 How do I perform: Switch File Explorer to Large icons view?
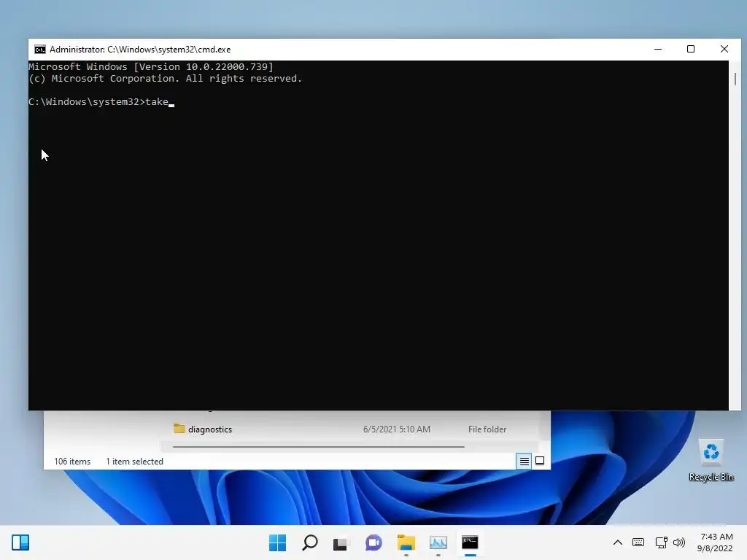(540, 461)
